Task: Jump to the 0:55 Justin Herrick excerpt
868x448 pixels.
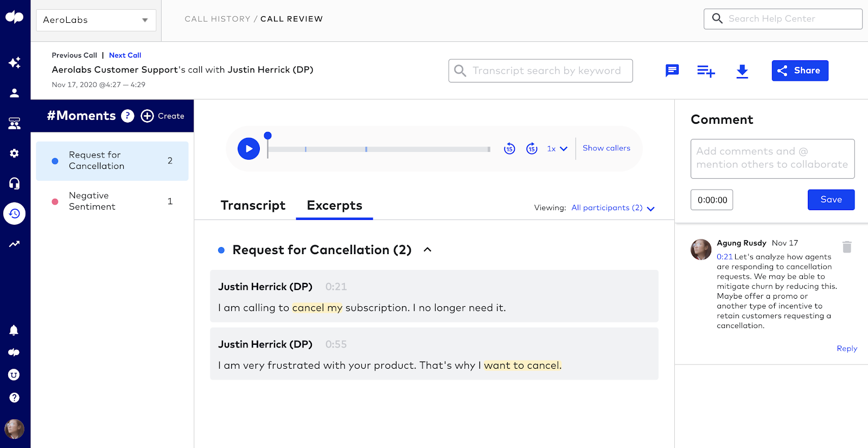Action: click(434, 354)
